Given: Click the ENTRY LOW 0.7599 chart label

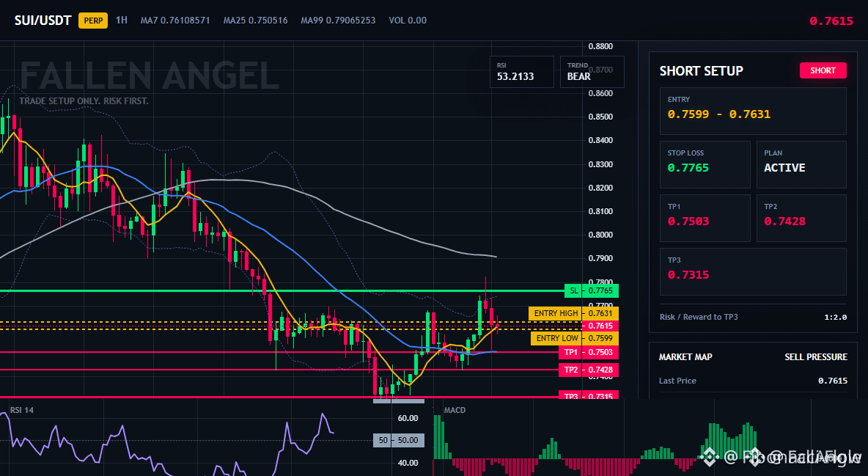Looking at the screenshot, I should (x=575, y=338).
